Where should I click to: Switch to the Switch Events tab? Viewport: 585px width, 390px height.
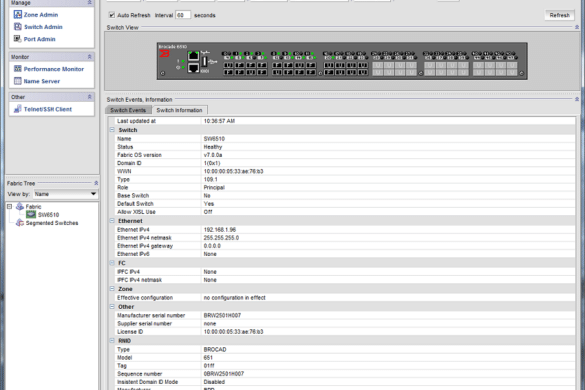[x=128, y=110]
